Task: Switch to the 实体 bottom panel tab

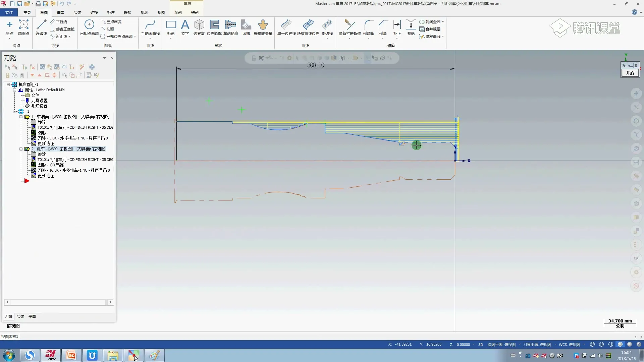Action: pos(20,316)
